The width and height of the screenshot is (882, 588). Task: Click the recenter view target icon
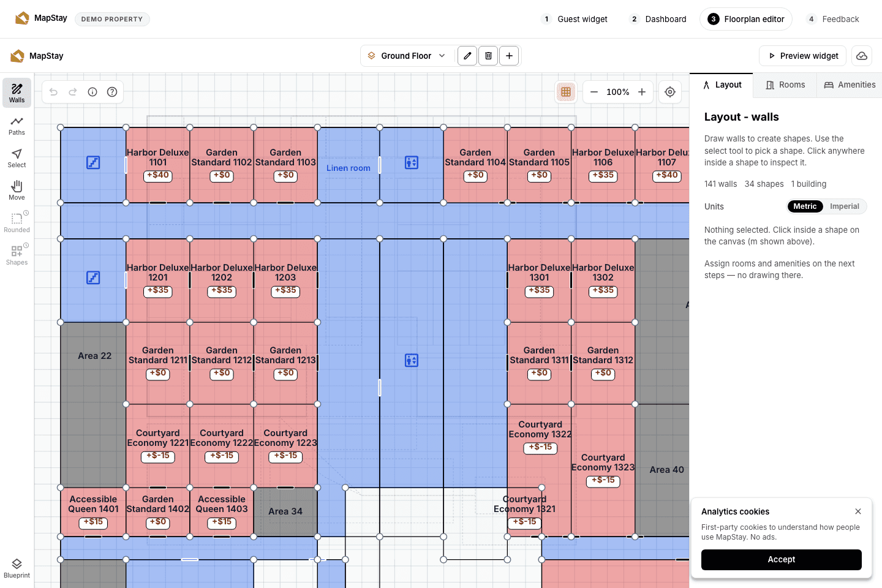pyautogui.click(x=670, y=92)
